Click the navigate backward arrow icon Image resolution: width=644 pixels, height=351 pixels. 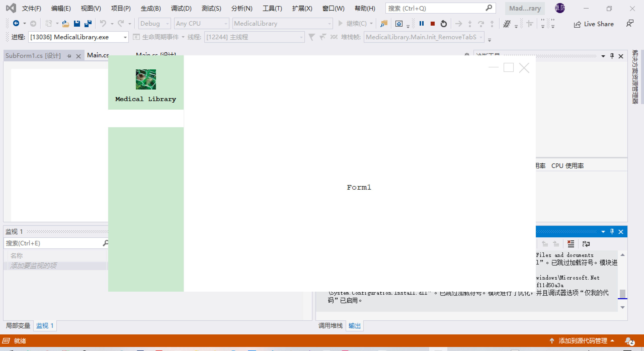16,23
